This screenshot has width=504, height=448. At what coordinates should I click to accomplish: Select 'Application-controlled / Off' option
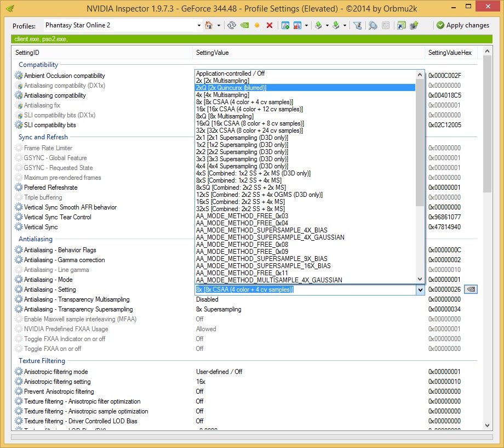(305, 73)
